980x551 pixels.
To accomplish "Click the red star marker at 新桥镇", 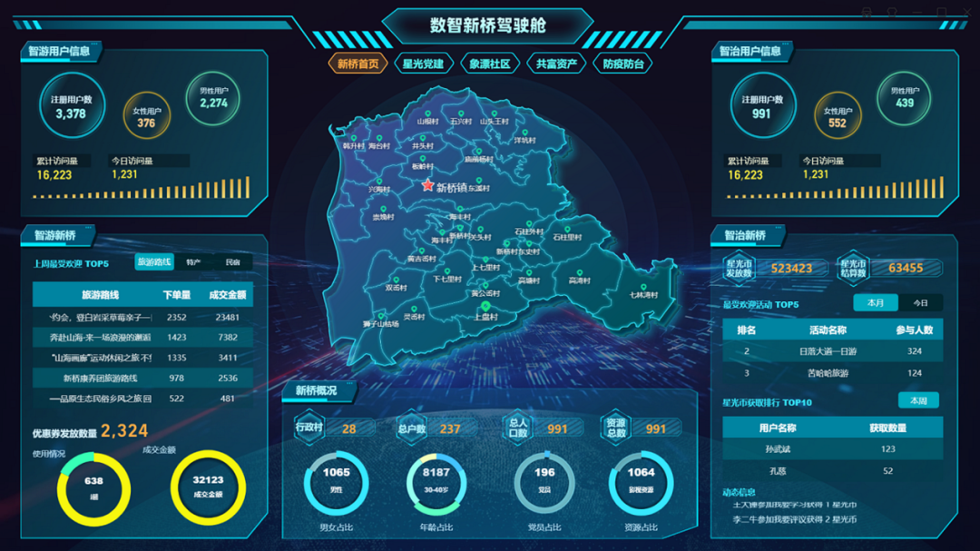I will pyautogui.click(x=428, y=186).
